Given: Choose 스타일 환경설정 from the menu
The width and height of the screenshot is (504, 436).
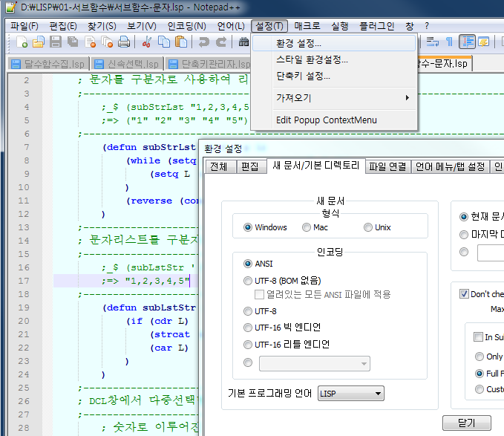Looking at the screenshot, I should 311,59.
